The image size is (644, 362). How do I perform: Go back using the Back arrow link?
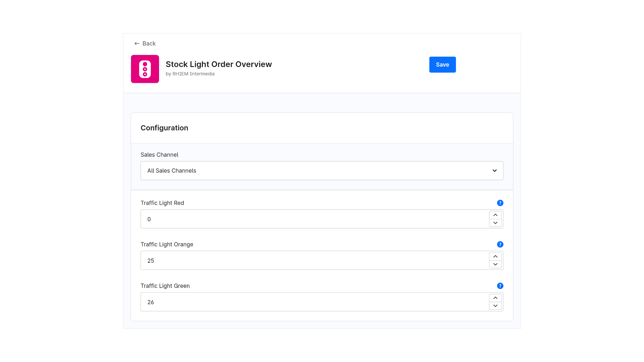pos(145,44)
